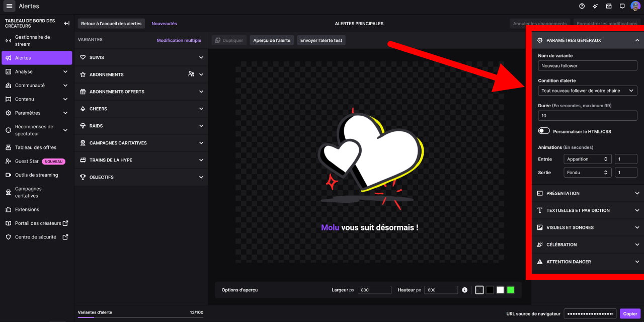
Task: Open the help icon in the top bar
Action: (x=582, y=6)
